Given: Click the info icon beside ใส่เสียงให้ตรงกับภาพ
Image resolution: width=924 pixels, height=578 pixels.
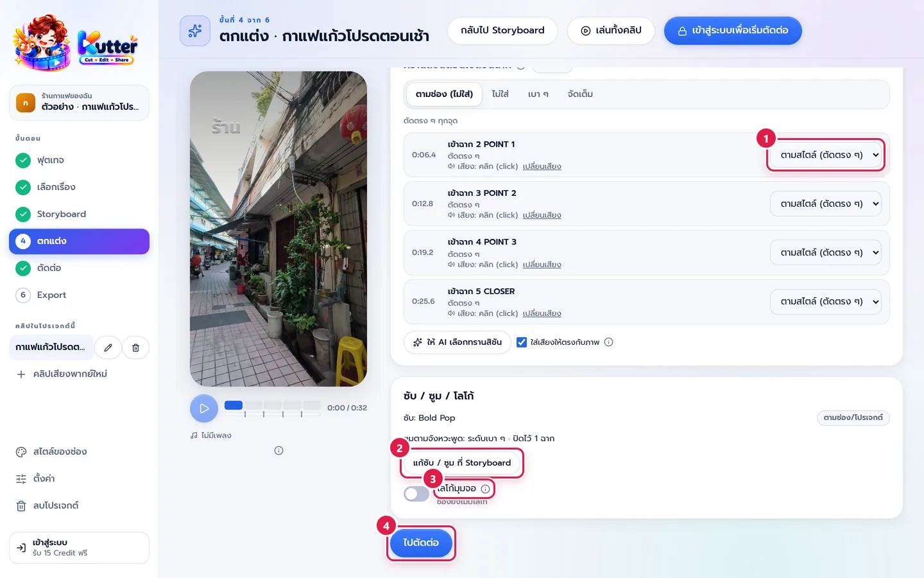Looking at the screenshot, I should pyautogui.click(x=609, y=342).
